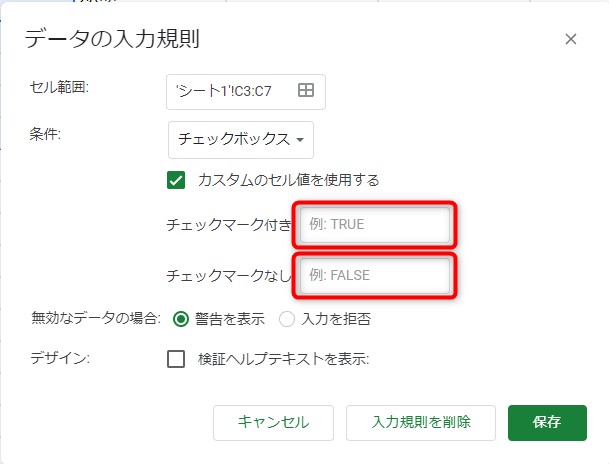Click the データの入力規則 dialog title

click(112, 40)
